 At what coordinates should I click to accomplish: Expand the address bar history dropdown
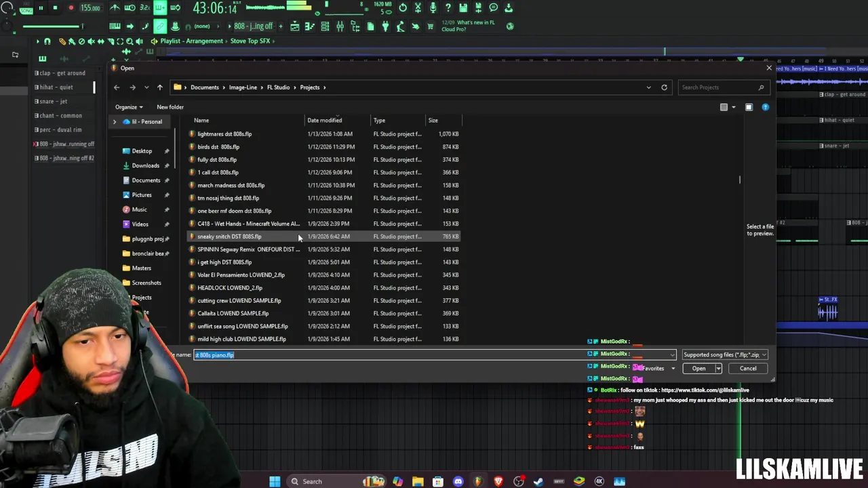pyautogui.click(x=648, y=87)
